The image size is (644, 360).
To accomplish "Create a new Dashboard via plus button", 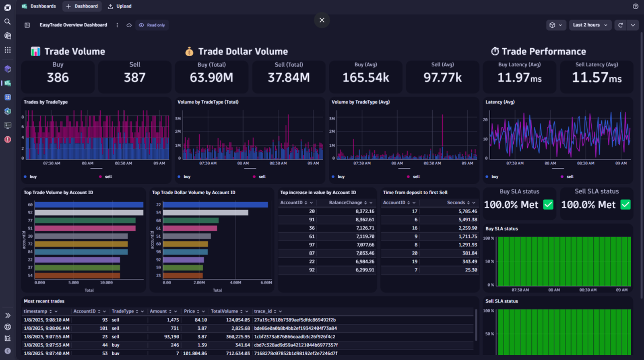I will point(82,6).
